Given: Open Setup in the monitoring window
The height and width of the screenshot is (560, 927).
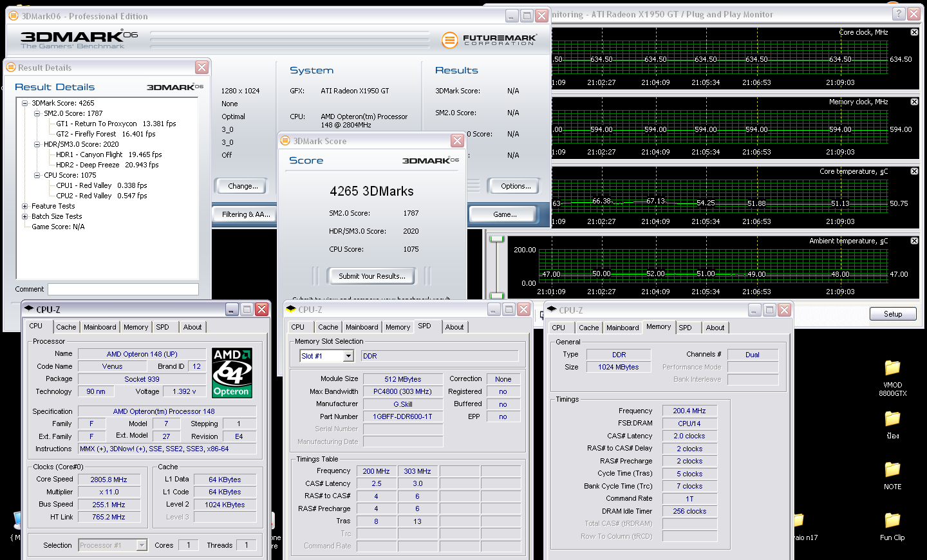Looking at the screenshot, I should [893, 314].
